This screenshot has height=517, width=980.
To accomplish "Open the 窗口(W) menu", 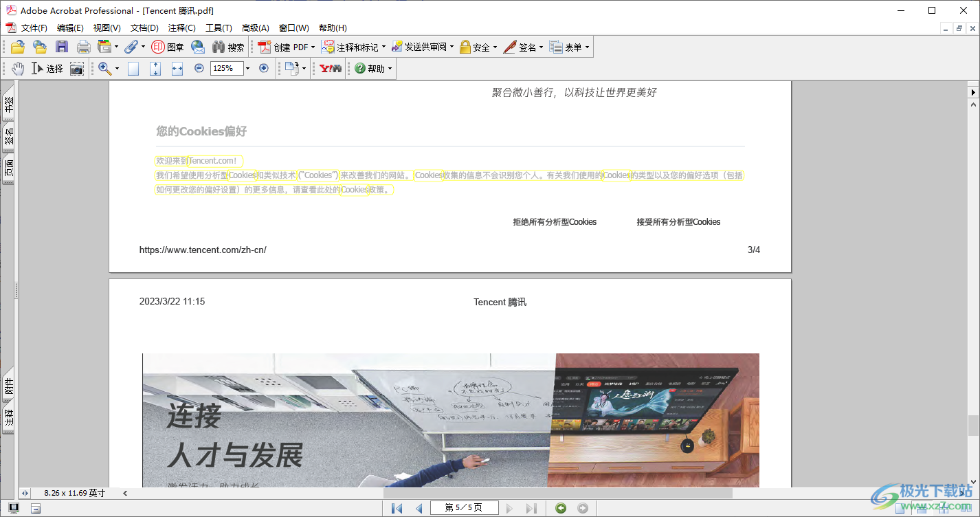I will coord(293,28).
